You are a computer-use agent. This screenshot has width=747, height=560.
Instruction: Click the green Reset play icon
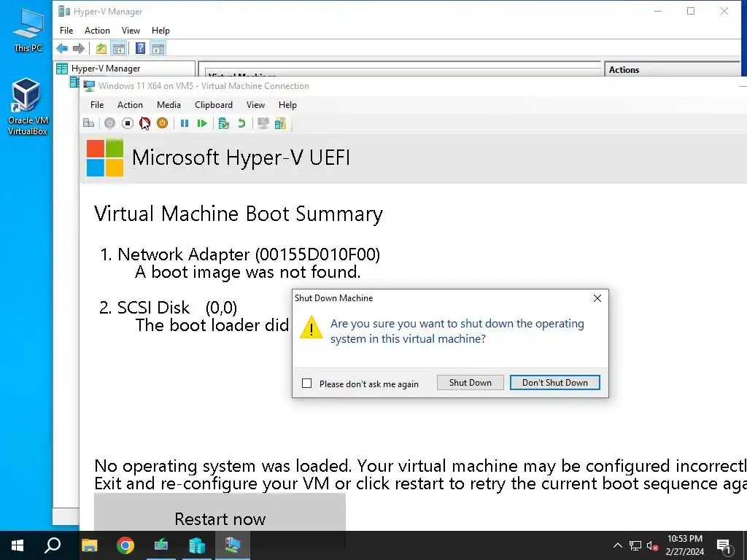(202, 123)
